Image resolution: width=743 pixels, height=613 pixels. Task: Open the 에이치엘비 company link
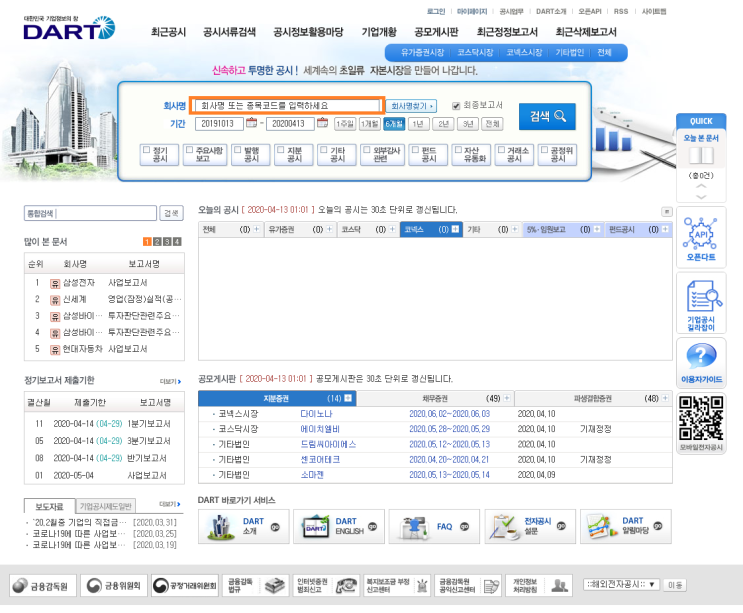pyautogui.click(x=320, y=429)
